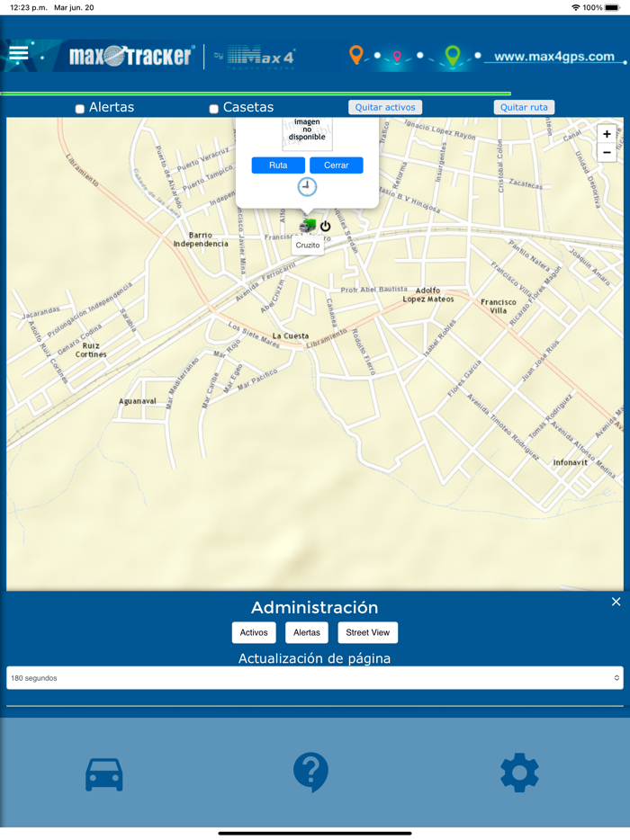Viewport: 630px width, 840px height.
Task: Zoom out the map with minus
Action: (607, 153)
